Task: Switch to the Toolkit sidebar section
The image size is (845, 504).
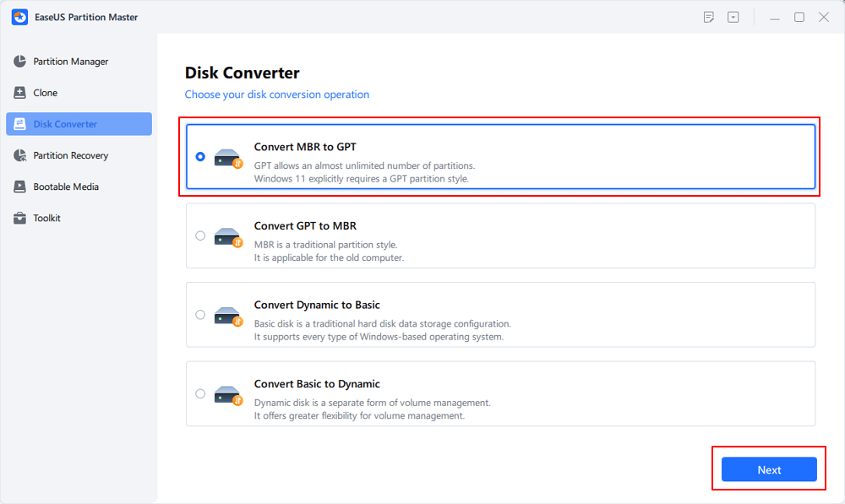Action: tap(46, 218)
